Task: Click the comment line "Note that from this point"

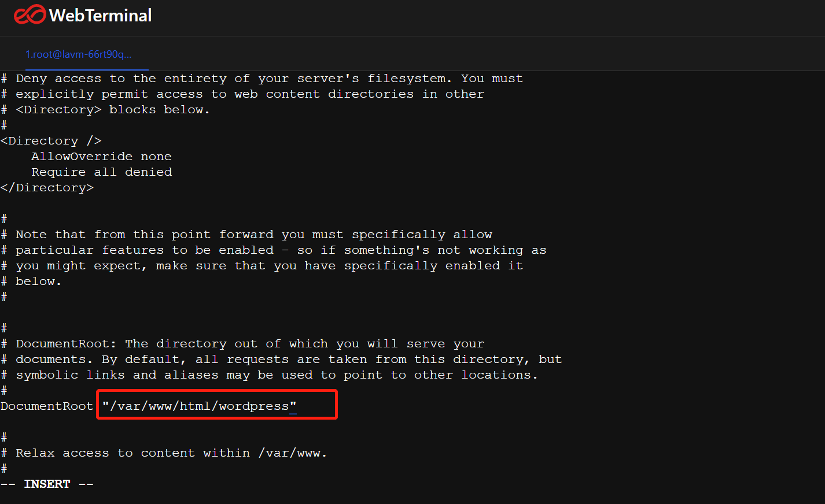Action: (246, 235)
